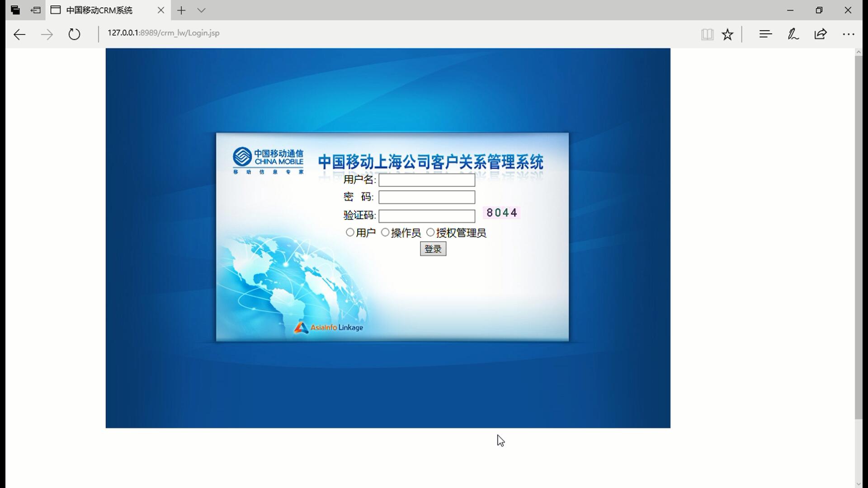Screen dimensions: 868x488
Task: Click the 验证码 captcha input field
Action: 427,216
